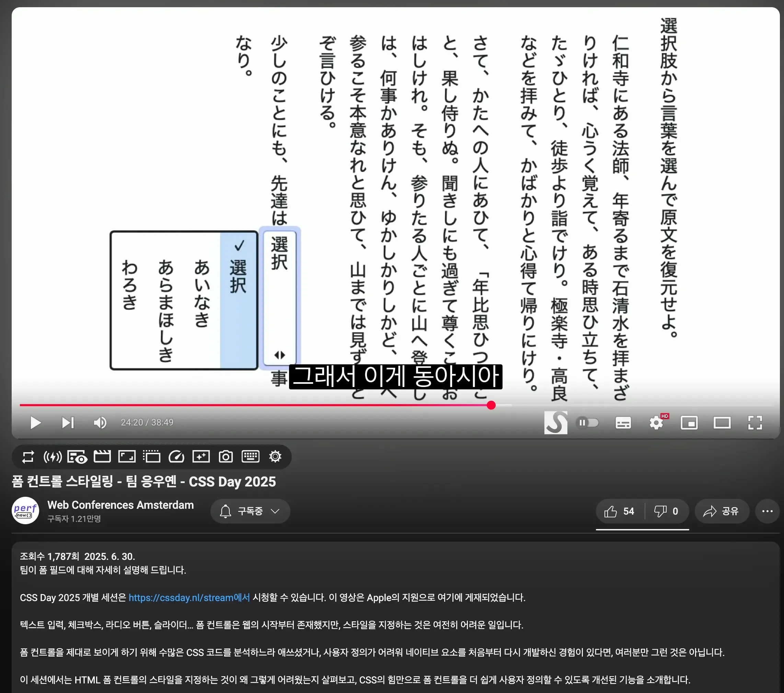Click the sparkles video filter icon

coord(201,457)
